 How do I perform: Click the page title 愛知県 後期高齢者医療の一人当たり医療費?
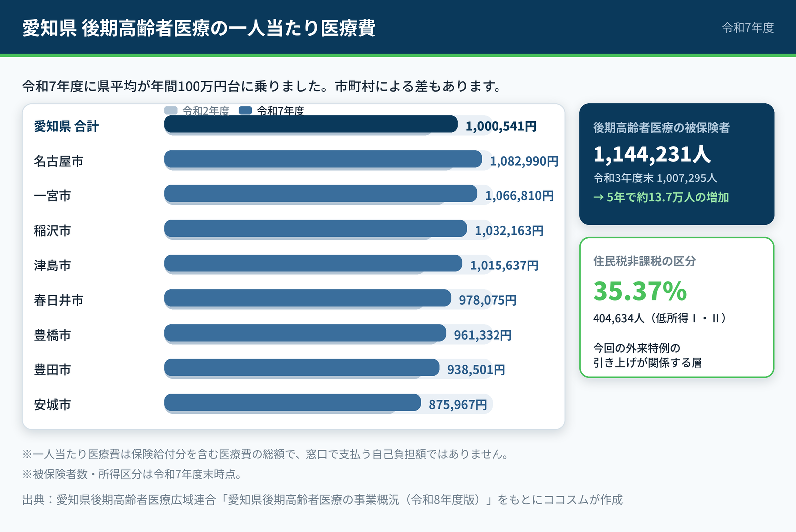tap(199, 28)
